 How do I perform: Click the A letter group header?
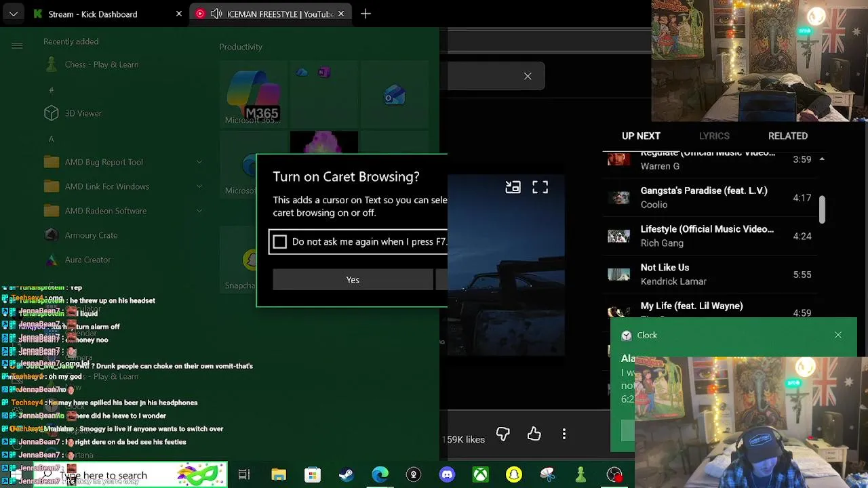pyautogui.click(x=51, y=139)
